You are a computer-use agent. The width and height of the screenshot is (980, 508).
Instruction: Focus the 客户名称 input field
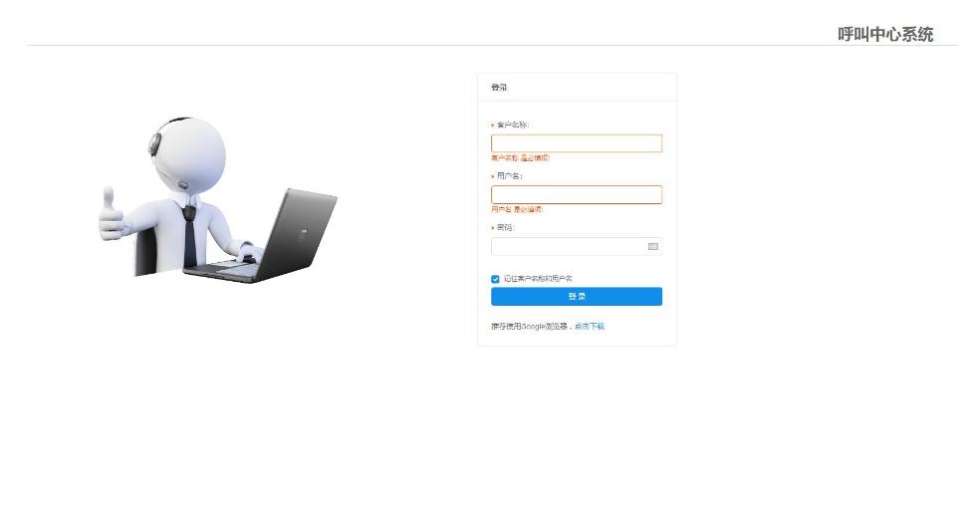(577, 143)
